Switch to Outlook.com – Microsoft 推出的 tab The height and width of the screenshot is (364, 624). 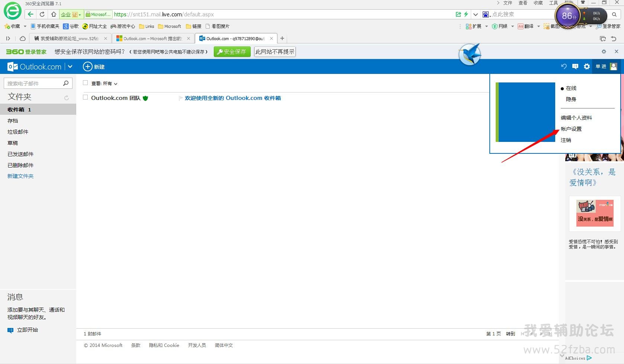coord(153,38)
